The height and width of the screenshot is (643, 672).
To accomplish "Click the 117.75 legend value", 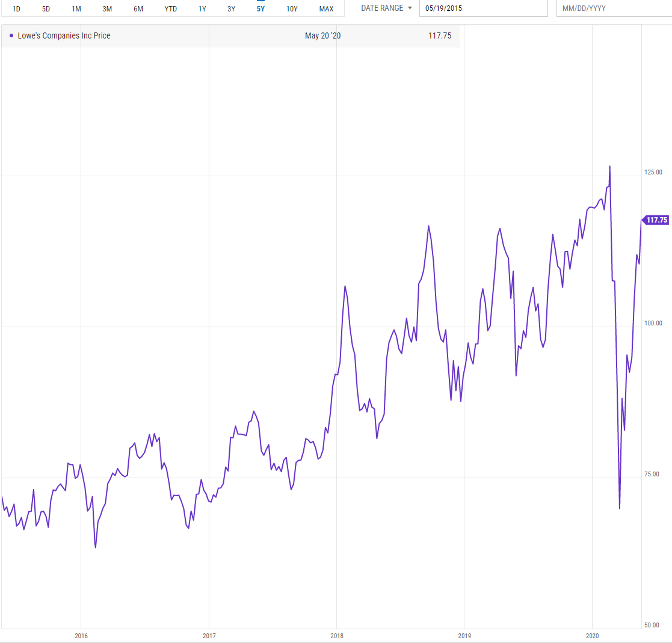I will [x=440, y=35].
